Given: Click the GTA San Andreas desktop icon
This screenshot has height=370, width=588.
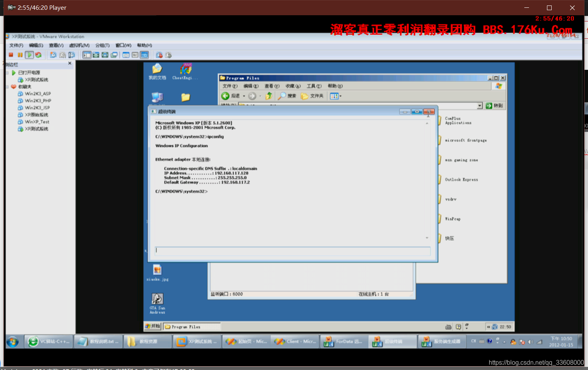Looking at the screenshot, I should pos(157,304).
